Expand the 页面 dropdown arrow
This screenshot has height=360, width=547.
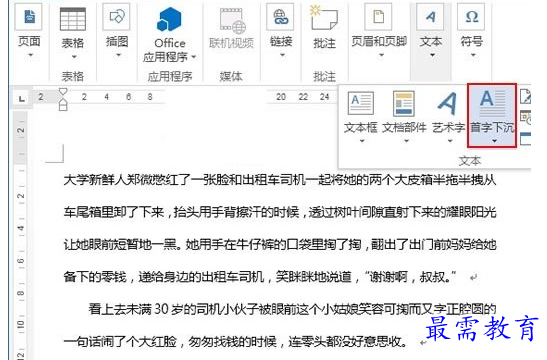click(x=30, y=55)
